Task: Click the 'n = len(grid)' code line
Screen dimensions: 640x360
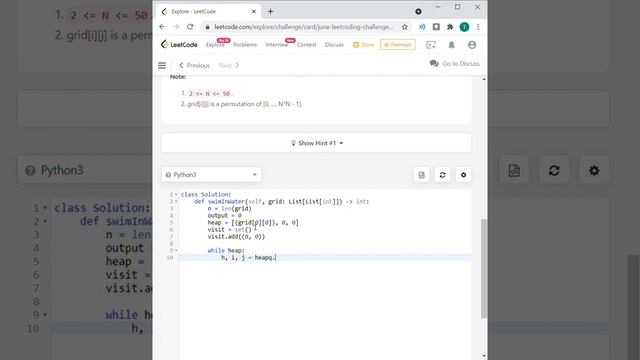Action: [229, 209]
